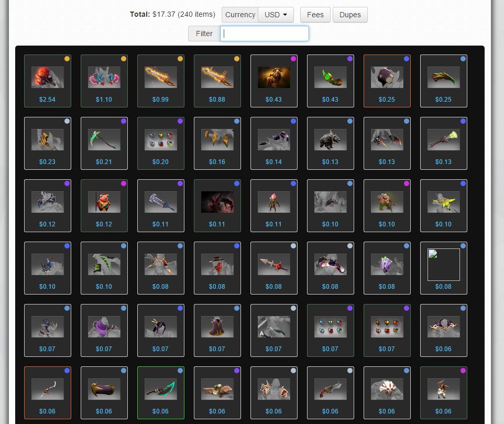Select the $0.13 green-bladed axe item
The image size is (504, 424).
[x=444, y=144]
